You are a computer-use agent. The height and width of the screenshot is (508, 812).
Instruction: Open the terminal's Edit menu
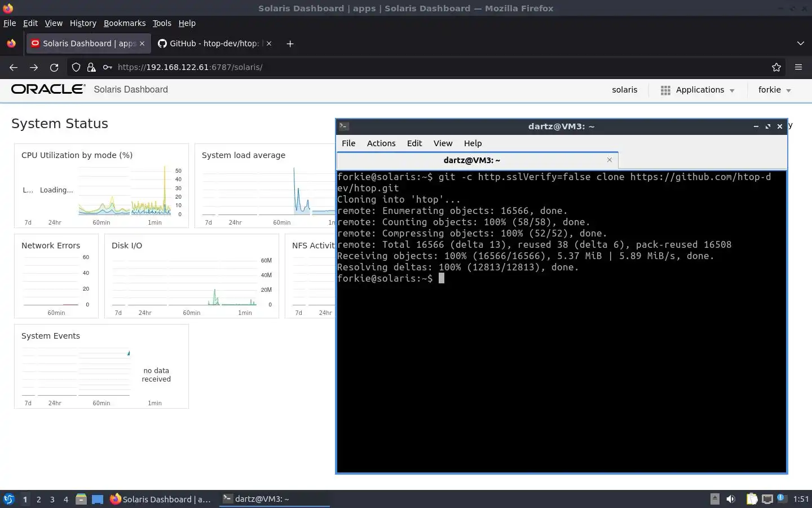(414, 143)
